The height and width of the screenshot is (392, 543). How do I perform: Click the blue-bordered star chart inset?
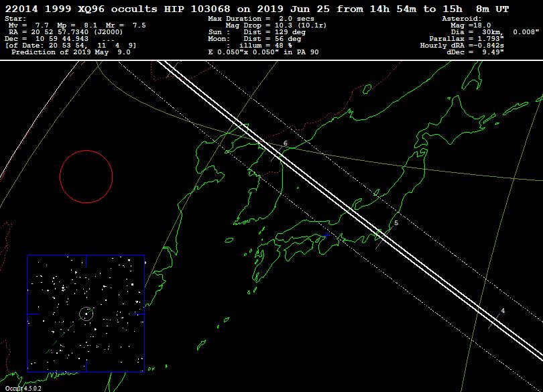click(x=86, y=314)
